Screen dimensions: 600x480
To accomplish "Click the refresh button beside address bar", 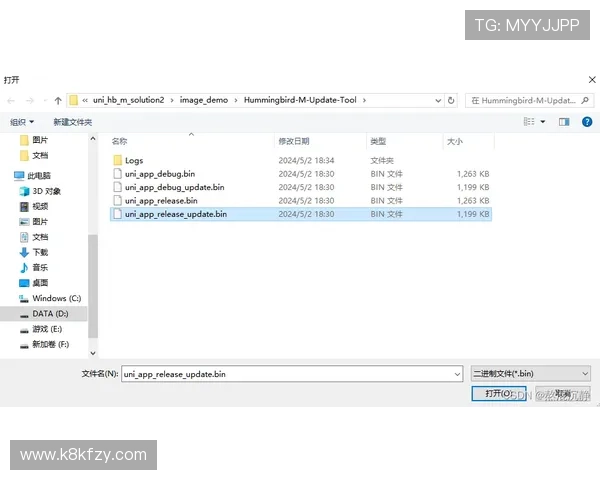I will [452, 100].
